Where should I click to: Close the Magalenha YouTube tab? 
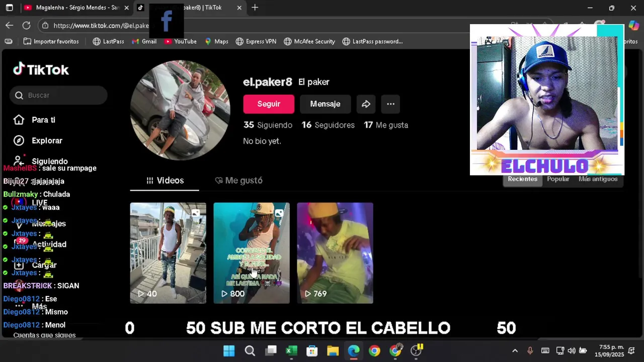click(x=127, y=8)
